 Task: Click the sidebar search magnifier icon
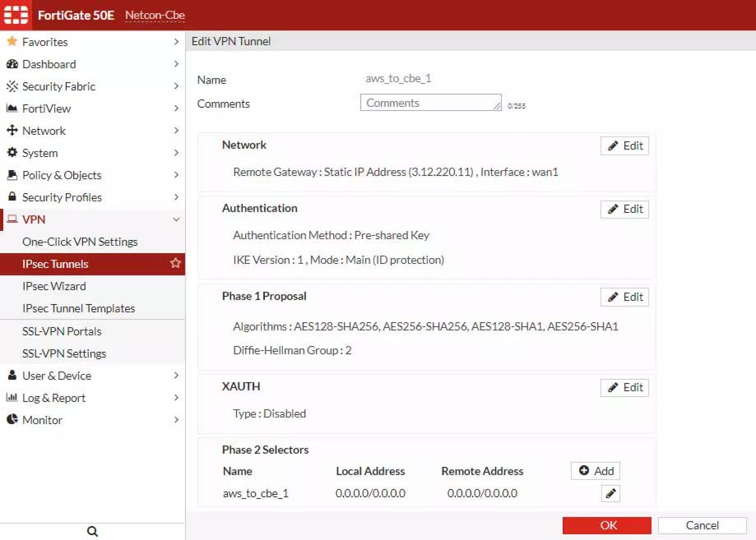click(93, 531)
